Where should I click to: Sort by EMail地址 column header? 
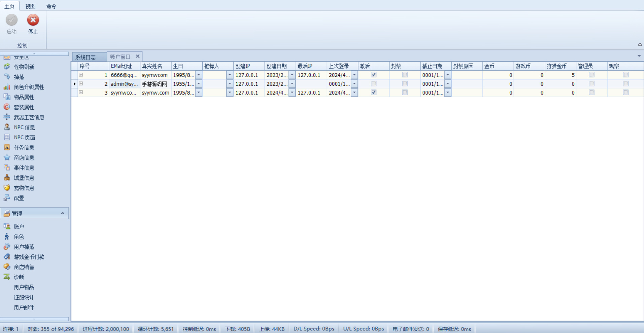(x=125, y=66)
